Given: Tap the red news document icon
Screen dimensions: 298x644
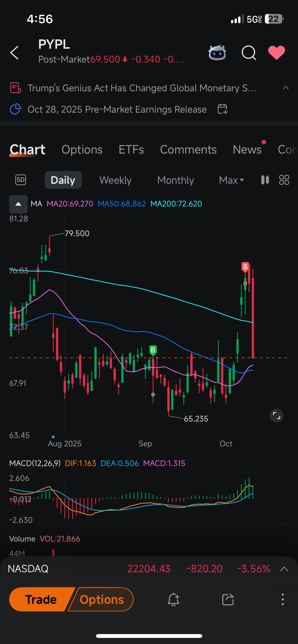Looking at the screenshot, I should coord(16,88).
